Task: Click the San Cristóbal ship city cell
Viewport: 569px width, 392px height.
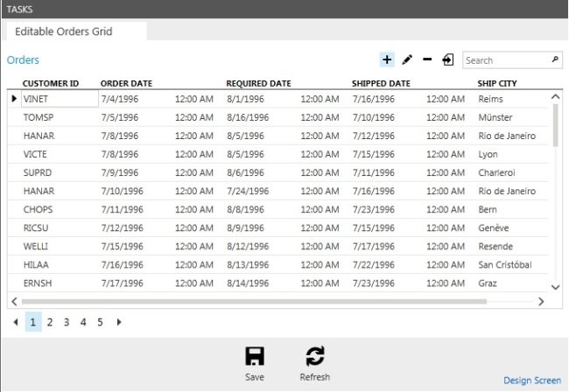Action: point(505,265)
